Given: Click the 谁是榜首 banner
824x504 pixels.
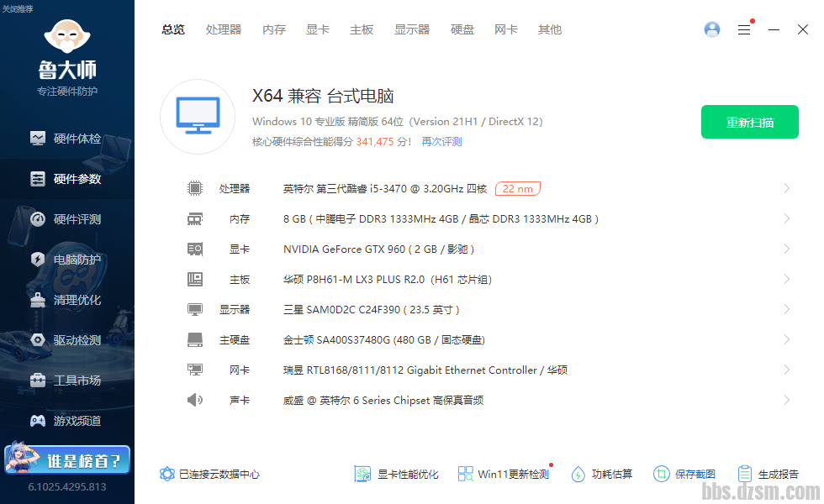Looking at the screenshot, I should point(67,459).
